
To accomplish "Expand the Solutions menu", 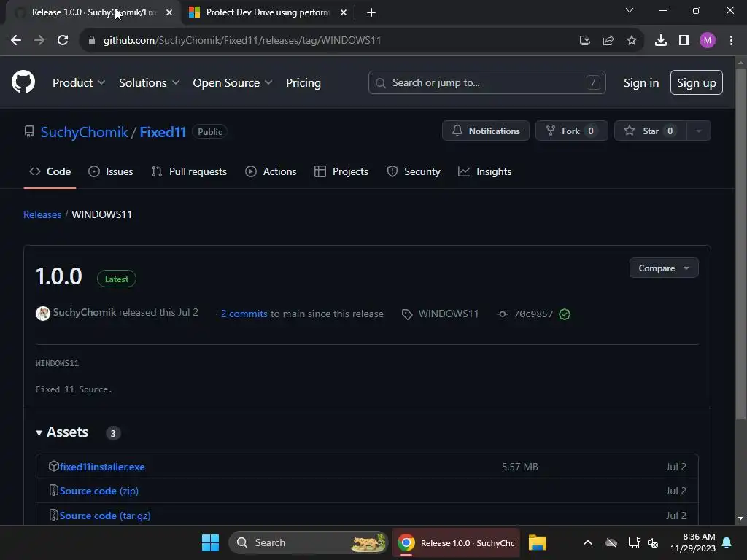I will [149, 82].
